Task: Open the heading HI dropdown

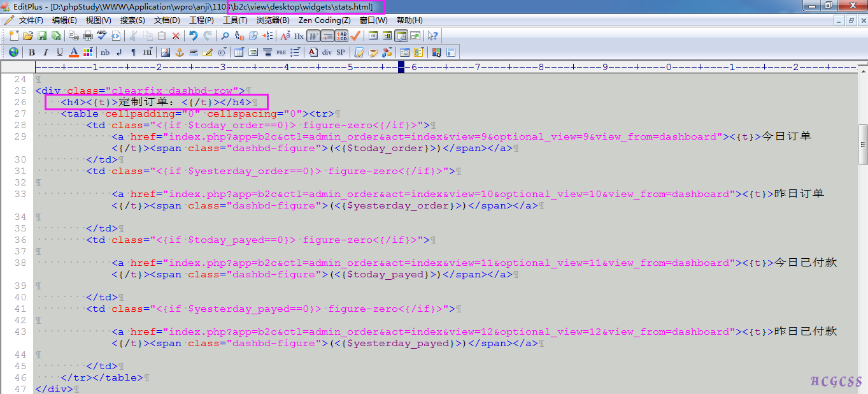Action: [x=148, y=52]
